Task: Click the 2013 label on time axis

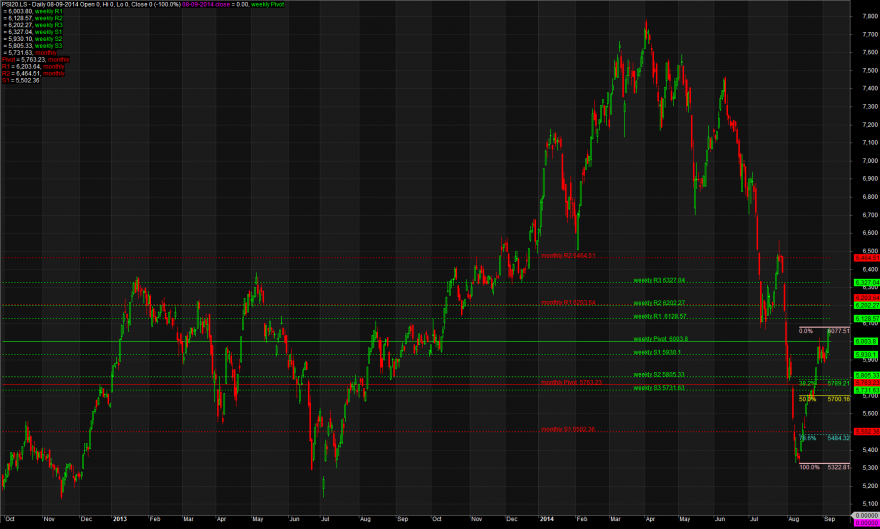Action: [x=120, y=519]
